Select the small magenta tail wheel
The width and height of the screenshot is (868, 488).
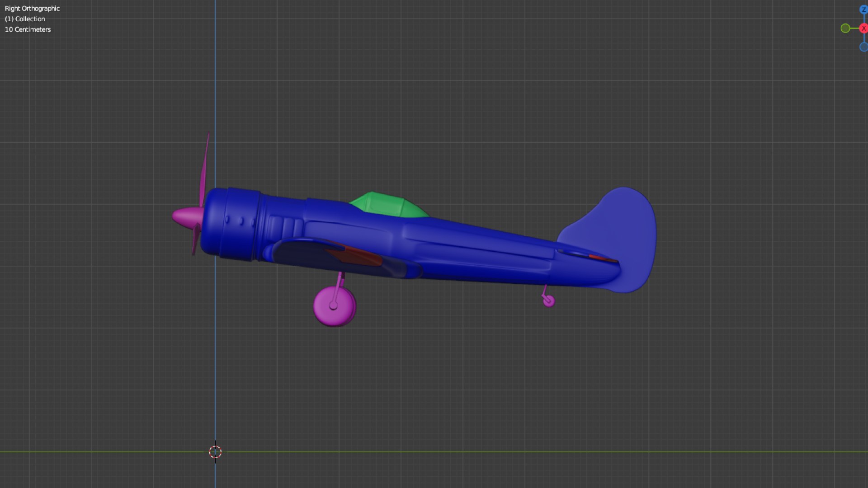(549, 301)
